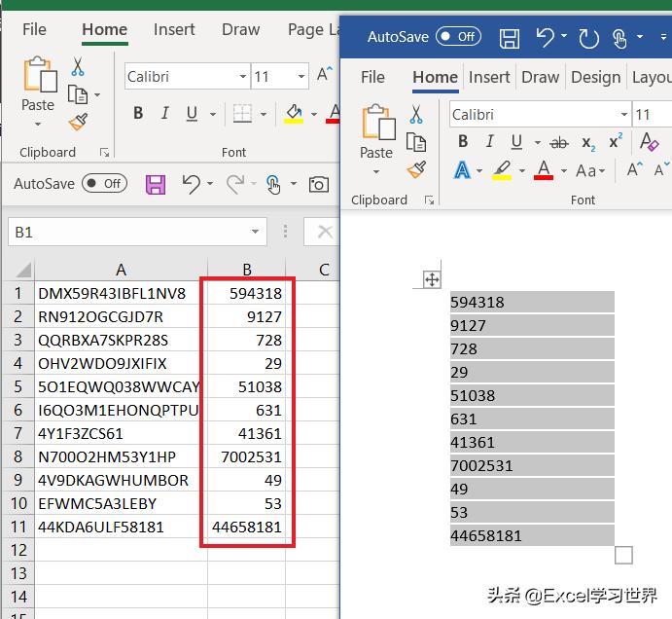Apply red font color in Word
672x619 pixels.
click(544, 170)
